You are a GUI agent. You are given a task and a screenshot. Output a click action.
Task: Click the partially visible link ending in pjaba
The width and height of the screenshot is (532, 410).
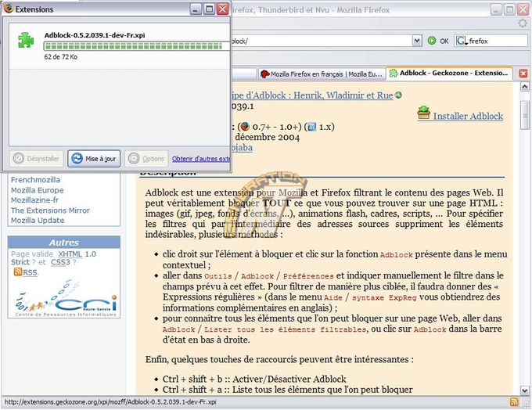(x=242, y=148)
